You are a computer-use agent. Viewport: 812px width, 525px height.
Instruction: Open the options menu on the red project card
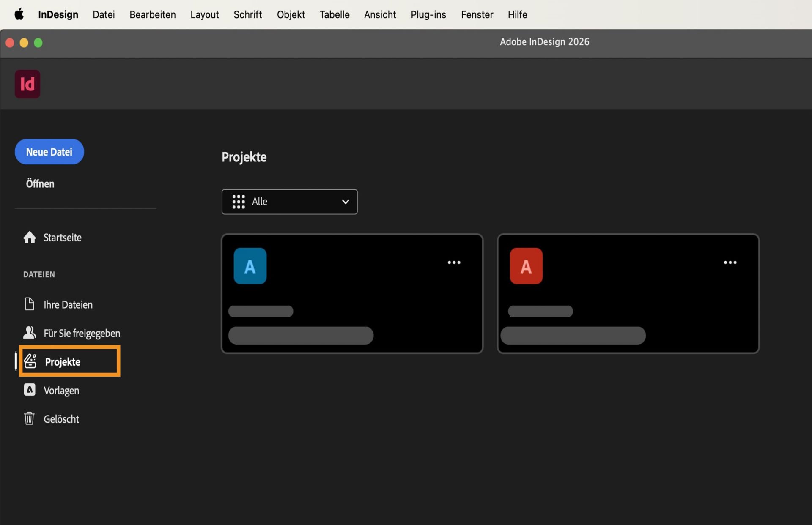730,262
